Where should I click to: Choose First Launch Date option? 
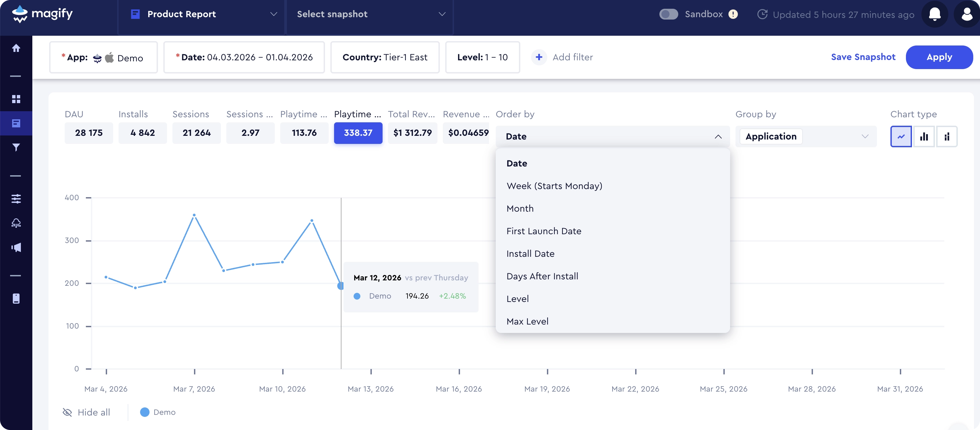click(613, 231)
